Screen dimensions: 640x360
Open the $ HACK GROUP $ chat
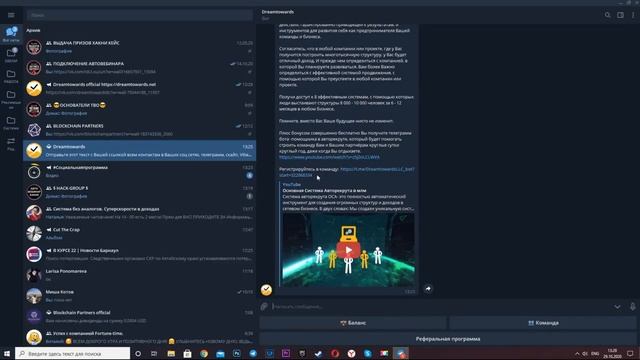point(140,192)
